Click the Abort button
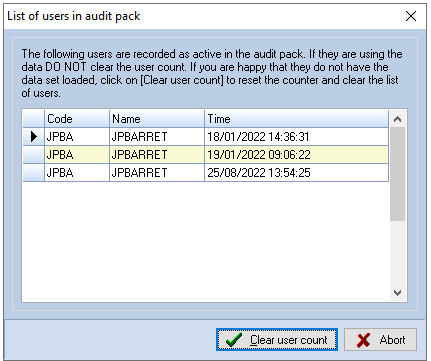The width and height of the screenshot is (431, 361). point(380,340)
